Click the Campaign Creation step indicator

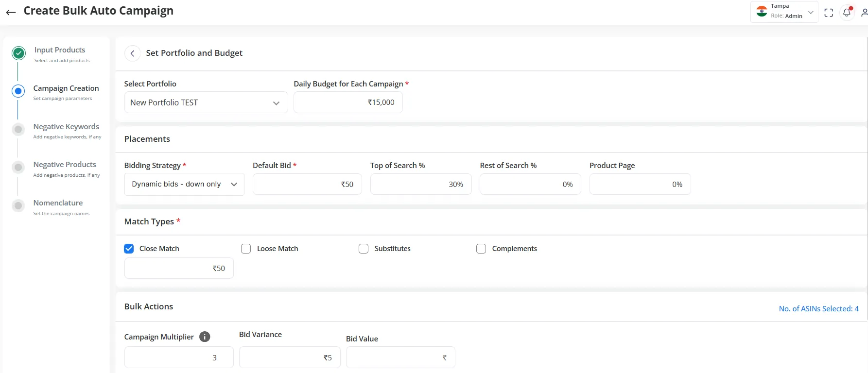(x=18, y=91)
